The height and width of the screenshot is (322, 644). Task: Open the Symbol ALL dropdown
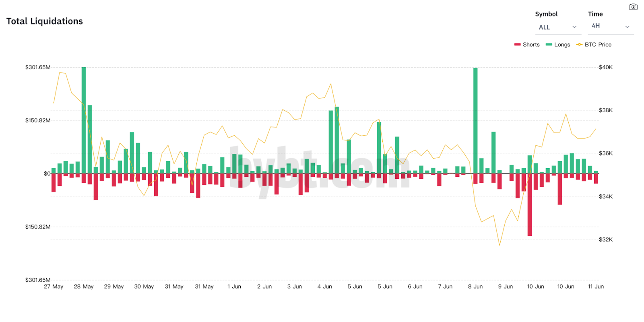pyautogui.click(x=558, y=27)
